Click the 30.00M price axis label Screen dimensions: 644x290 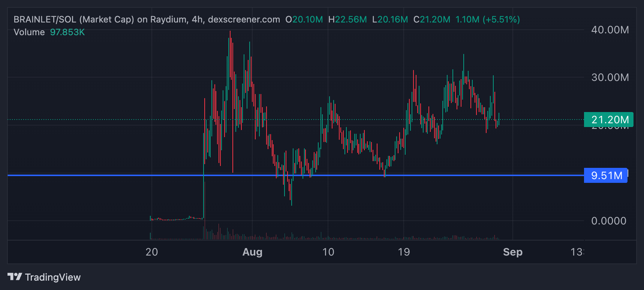[610, 78]
